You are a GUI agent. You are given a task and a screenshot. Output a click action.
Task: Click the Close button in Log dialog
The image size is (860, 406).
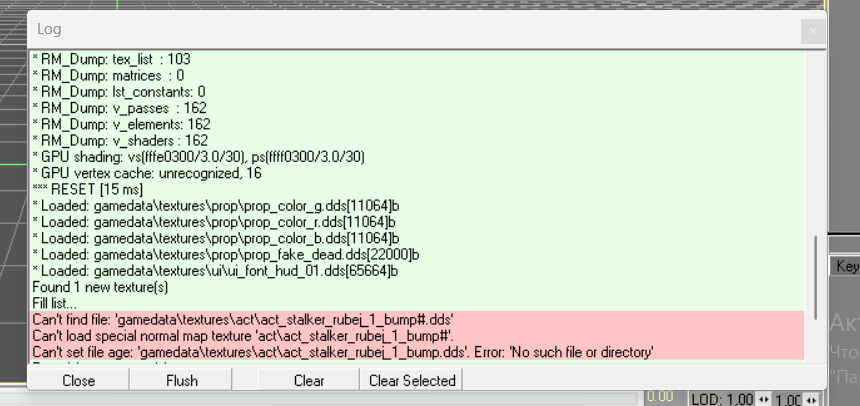[78, 380]
